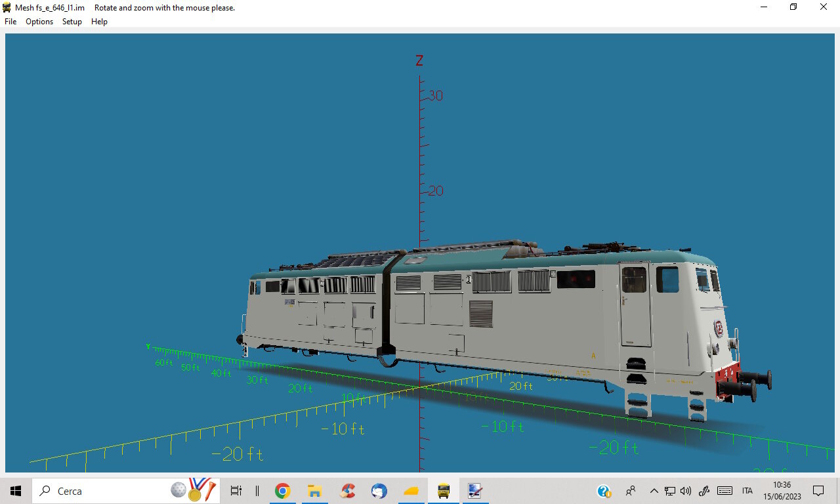Open network status tray icon
840x504 pixels.
(670, 491)
